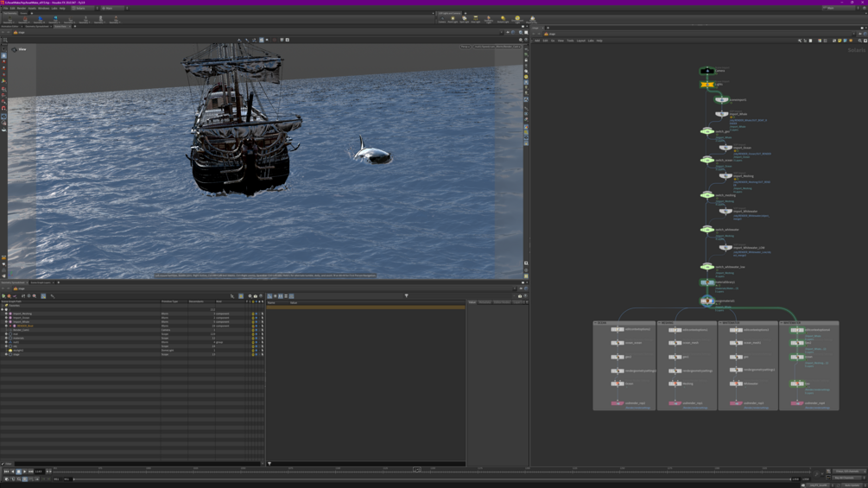Select the switch_meshing node
Viewport: 868px width, 488px height.
point(706,194)
